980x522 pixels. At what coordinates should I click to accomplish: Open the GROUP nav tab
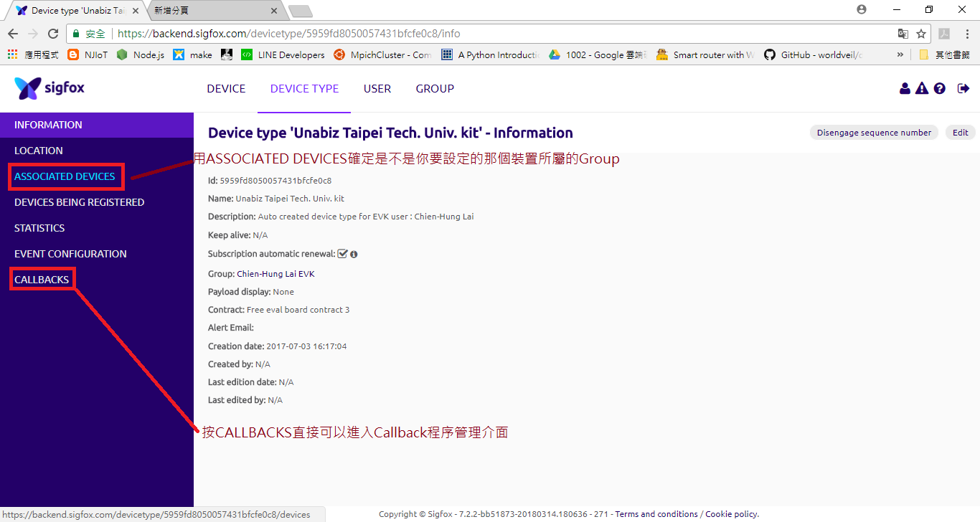click(x=435, y=89)
